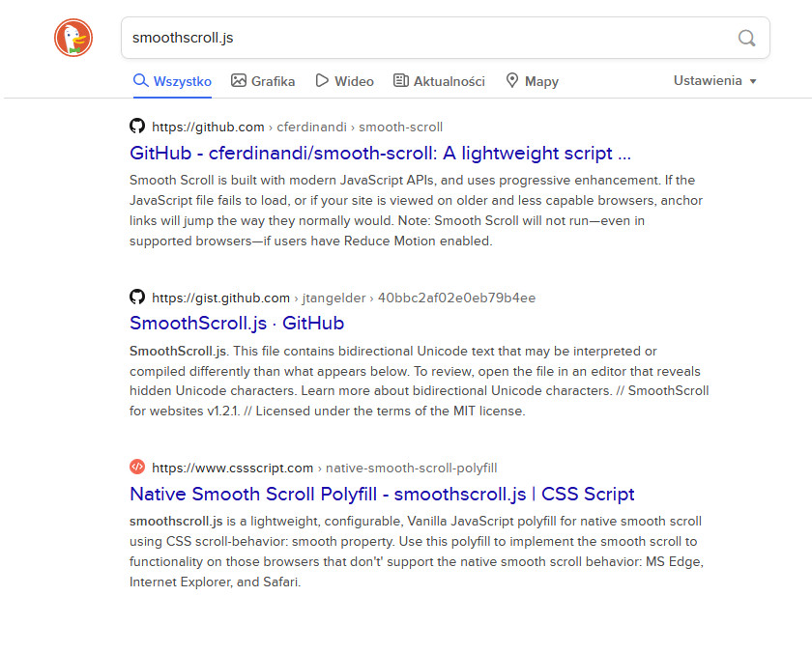Click the https://gist.github.com result URL
This screenshot has width=812, height=653.
[220, 298]
